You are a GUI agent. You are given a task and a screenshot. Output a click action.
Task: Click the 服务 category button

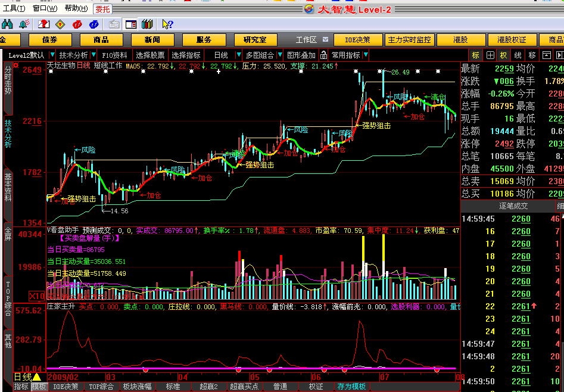(204, 39)
